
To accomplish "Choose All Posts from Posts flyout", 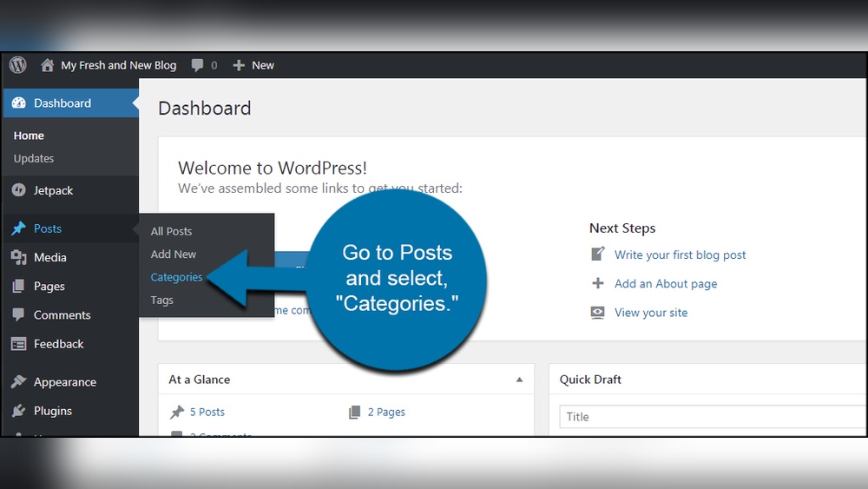I will pyautogui.click(x=172, y=232).
